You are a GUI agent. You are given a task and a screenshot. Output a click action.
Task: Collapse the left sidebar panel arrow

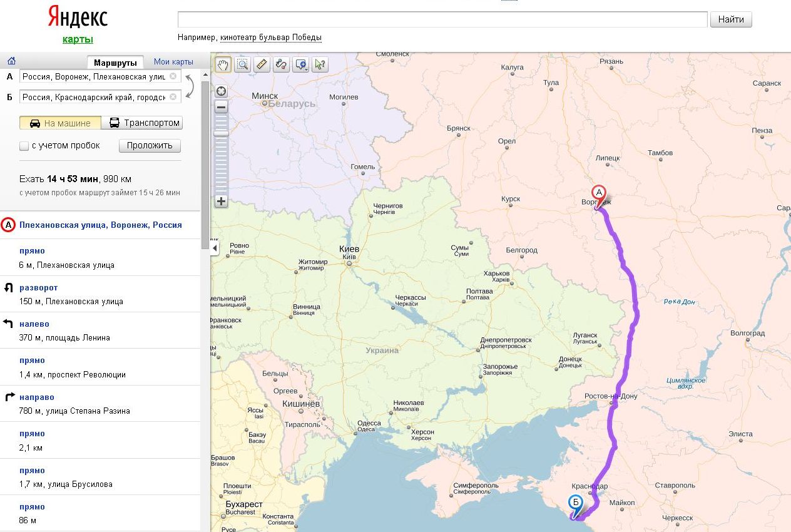(x=215, y=248)
